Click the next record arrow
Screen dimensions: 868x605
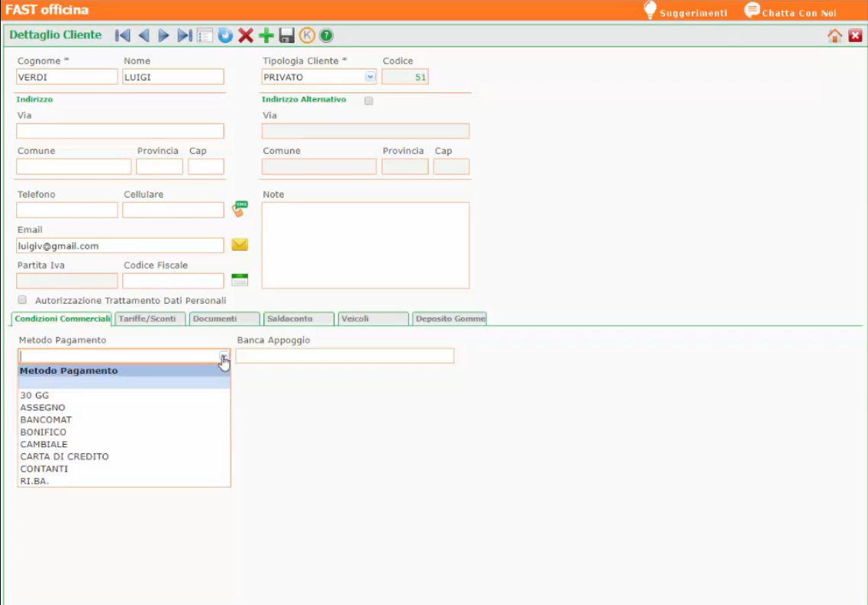163,36
